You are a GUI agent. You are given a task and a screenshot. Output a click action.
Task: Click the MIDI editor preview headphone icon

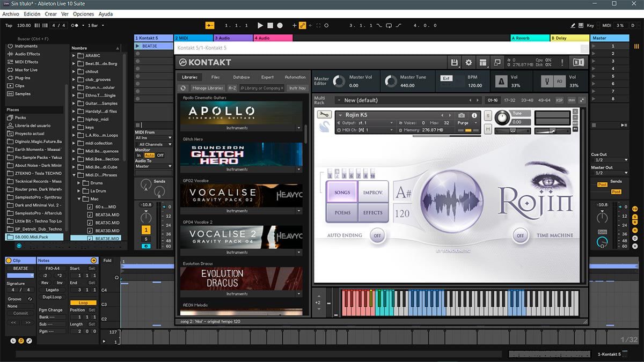click(x=117, y=277)
